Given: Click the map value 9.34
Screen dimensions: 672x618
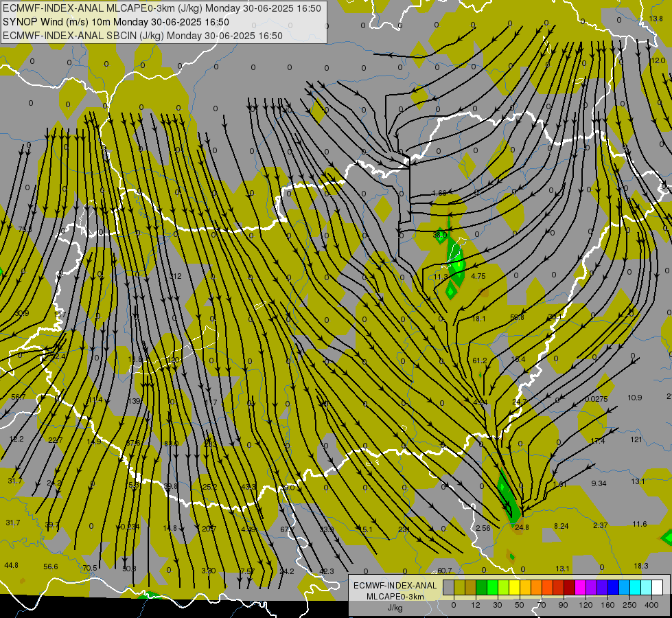Looking at the screenshot, I should [x=599, y=483].
